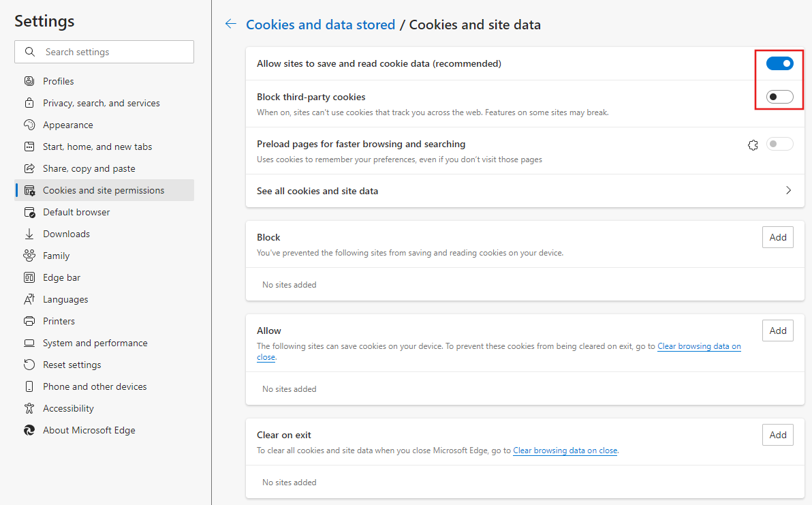Click the Accessibility icon in sidebar
The height and width of the screenshot is (505, 812).
(x=29, y=408)
